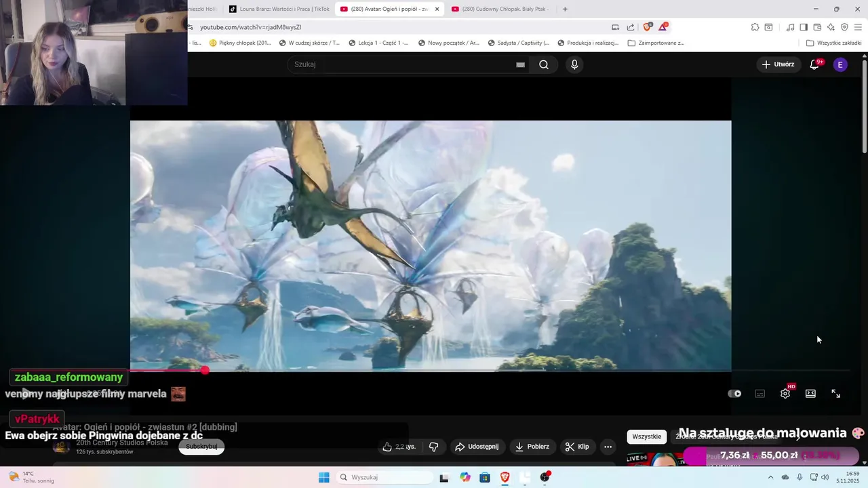Seek using the red video progress scrubber

click(x=205, y=370)
